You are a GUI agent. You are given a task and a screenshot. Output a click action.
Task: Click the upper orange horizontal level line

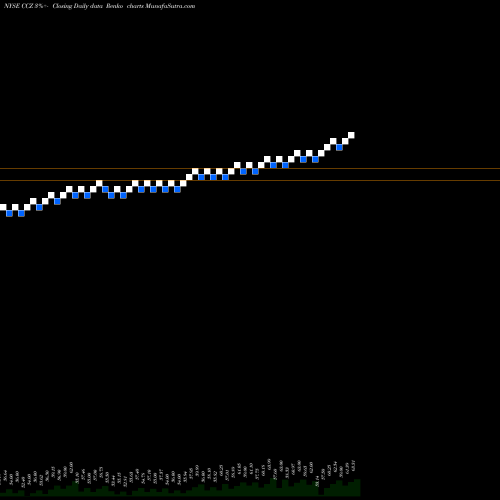pyautogui.click(x=250, y=169)
